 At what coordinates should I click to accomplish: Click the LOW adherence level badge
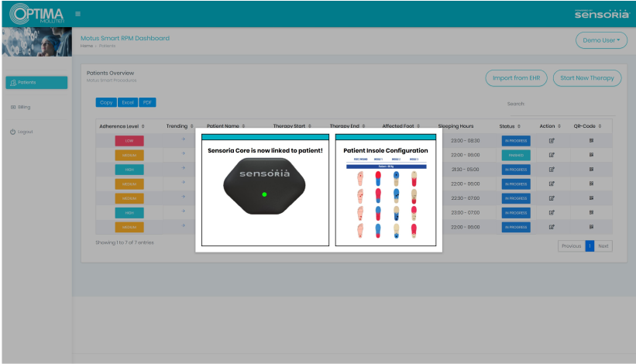pos(129,141)
